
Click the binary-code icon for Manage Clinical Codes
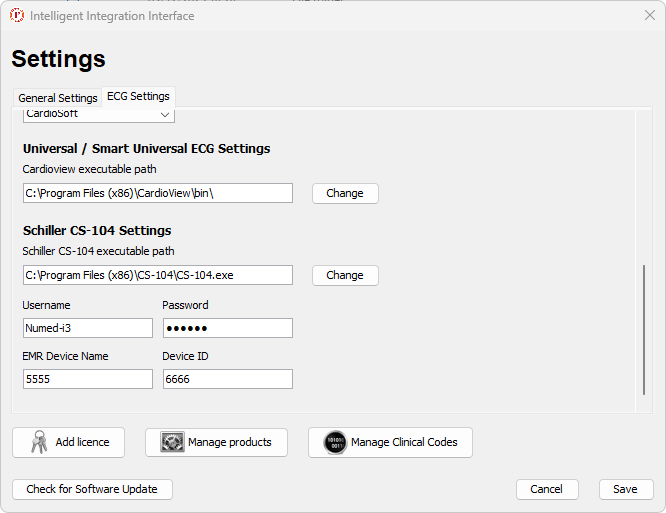(x=334, y=442)
